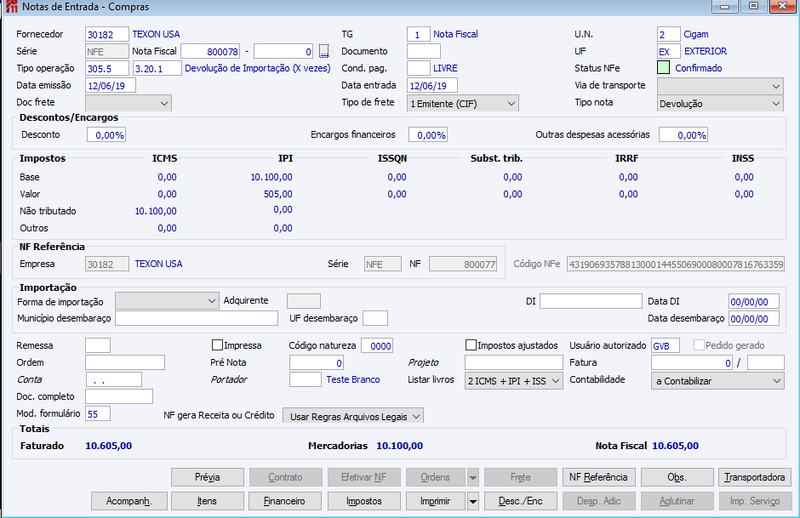This screenshot has height=518, width=800.
Task: Click the Transportadora button
Action: [755, 478]
